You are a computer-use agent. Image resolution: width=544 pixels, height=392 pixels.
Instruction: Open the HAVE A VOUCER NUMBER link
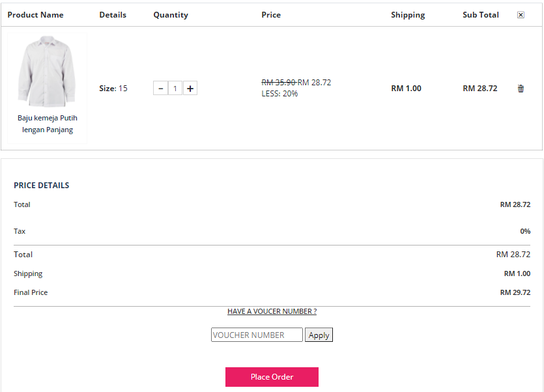[272, 311]
